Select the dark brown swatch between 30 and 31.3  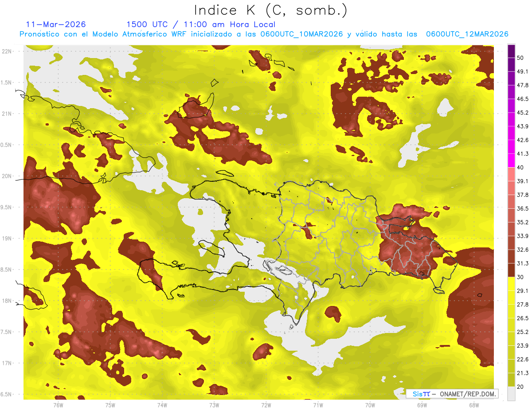tap(511, 270)
